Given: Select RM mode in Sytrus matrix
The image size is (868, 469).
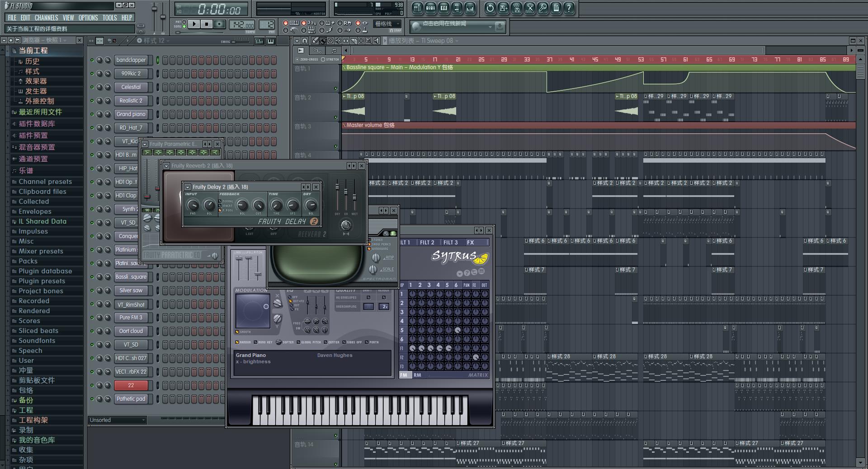Looking at the screenshot, I should [x=417, y=375].
